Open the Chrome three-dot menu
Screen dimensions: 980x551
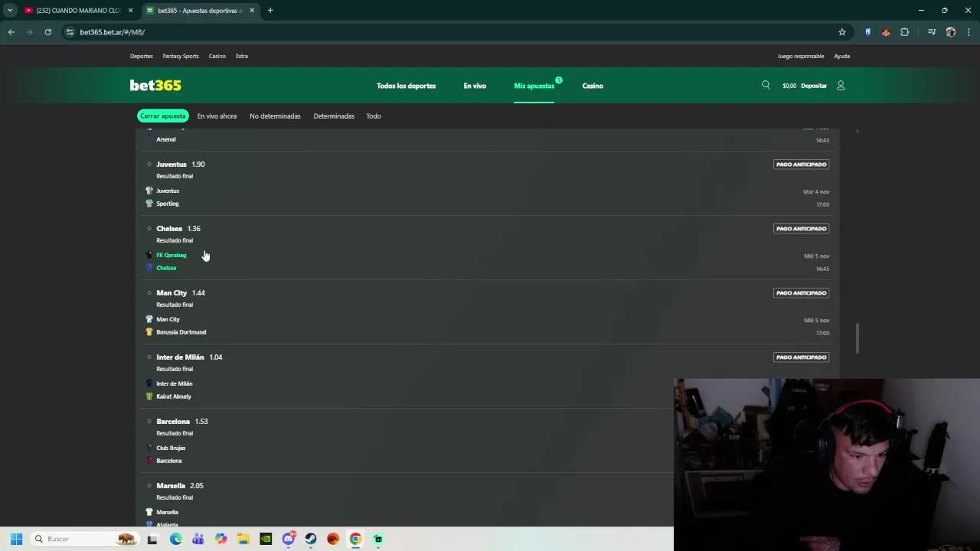pyautogui.click(x=969, y=32)
